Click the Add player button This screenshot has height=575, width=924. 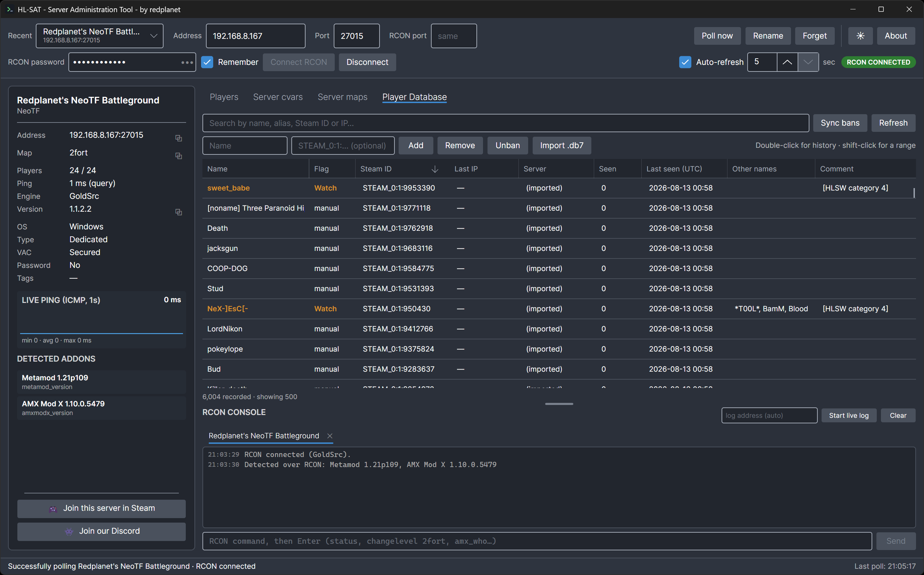click(416, 145)
